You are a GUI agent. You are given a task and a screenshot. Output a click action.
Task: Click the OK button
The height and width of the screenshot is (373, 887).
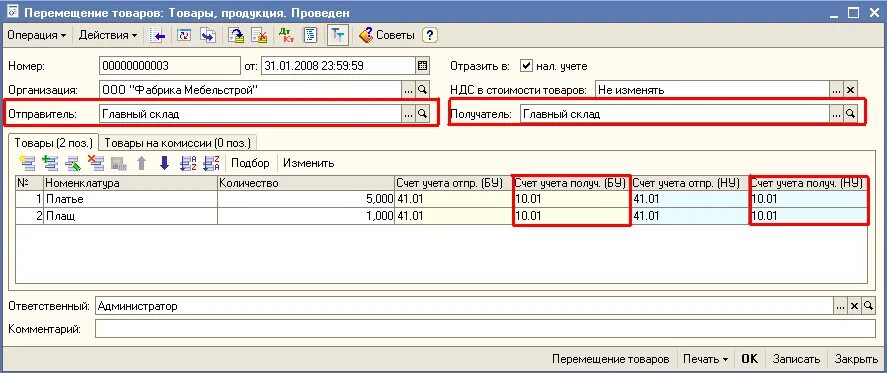(x=749, y=359)
